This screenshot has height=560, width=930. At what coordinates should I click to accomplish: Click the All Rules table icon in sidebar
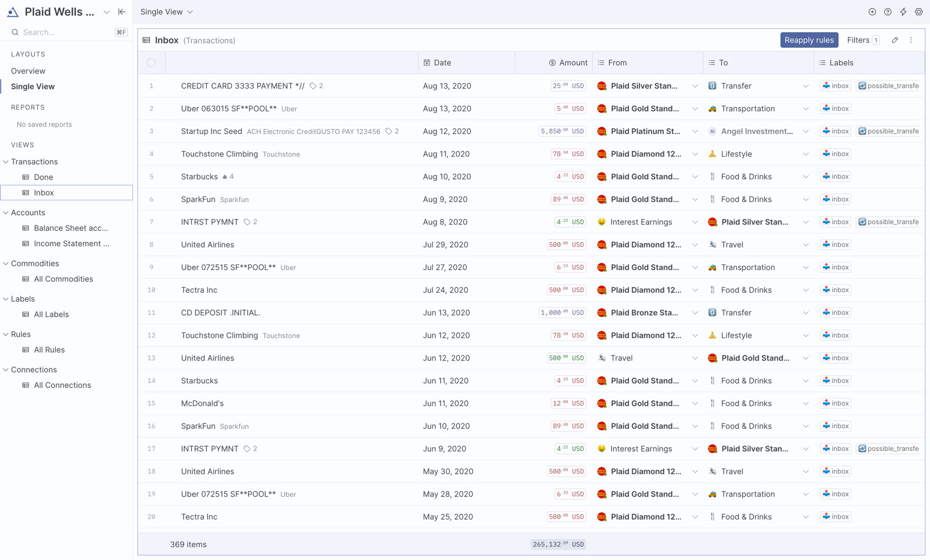pos(25,350)
